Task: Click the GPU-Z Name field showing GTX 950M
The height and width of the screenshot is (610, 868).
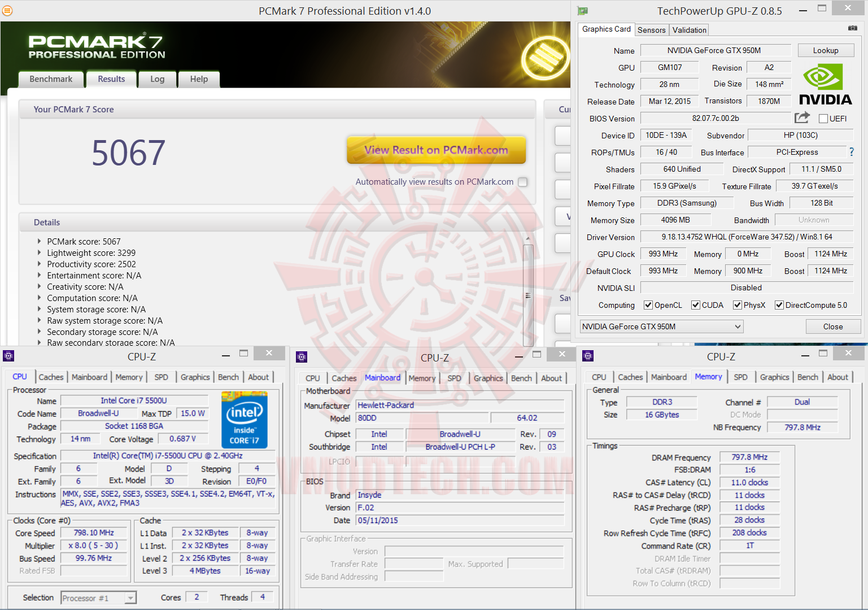Action: [x=715, y=50]
